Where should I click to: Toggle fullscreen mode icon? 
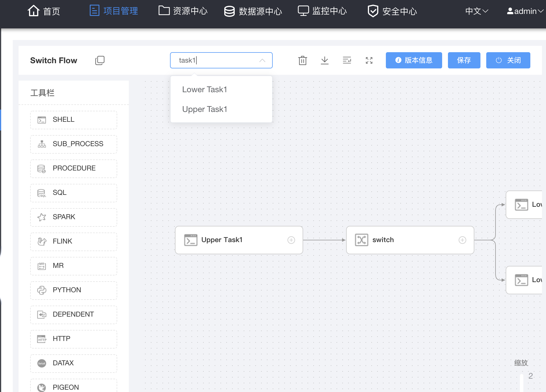pyautogui.click(x=369, y=60)
